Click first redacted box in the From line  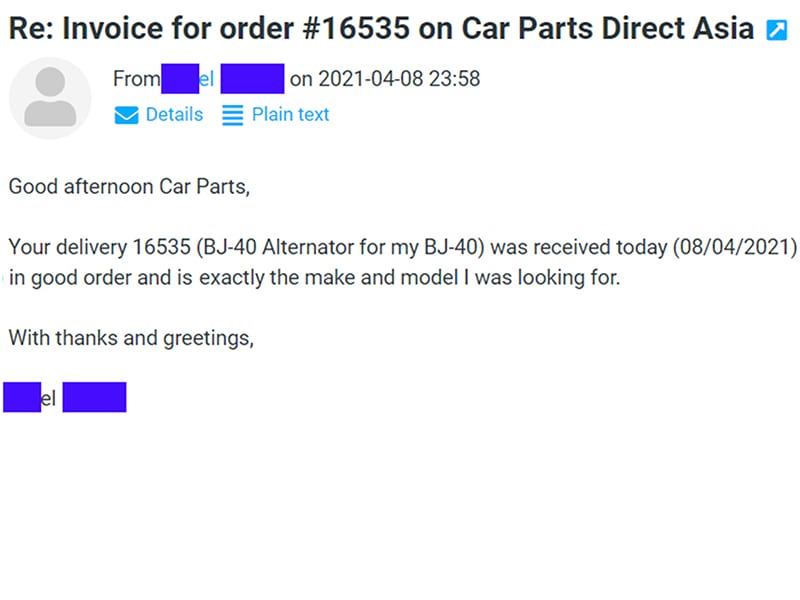180,79
